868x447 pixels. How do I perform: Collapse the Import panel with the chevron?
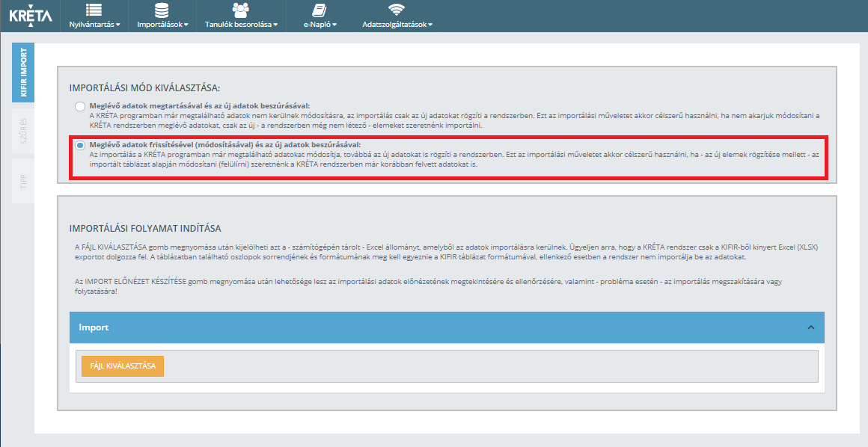[811, 327]
